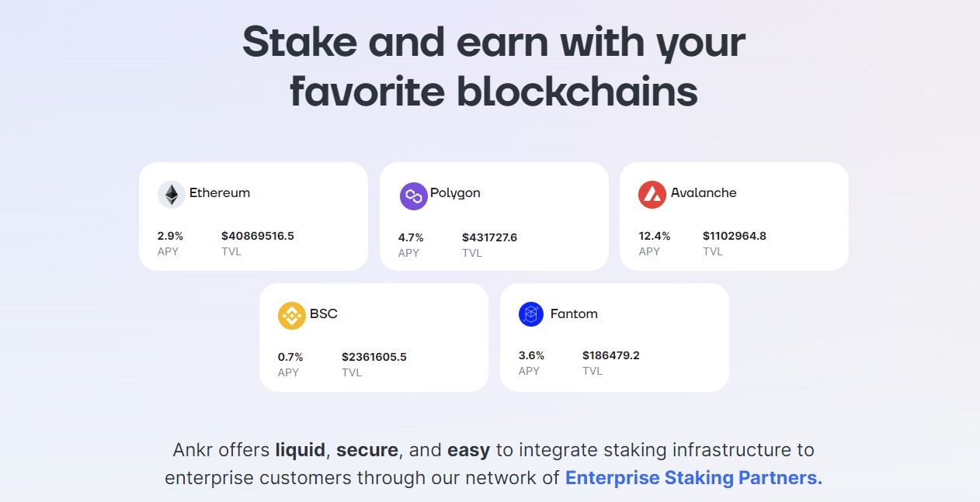Click Avalanche's $1102964.8 TVL figure
Screen dimensions: 980x502
click(x=735, y=236)
